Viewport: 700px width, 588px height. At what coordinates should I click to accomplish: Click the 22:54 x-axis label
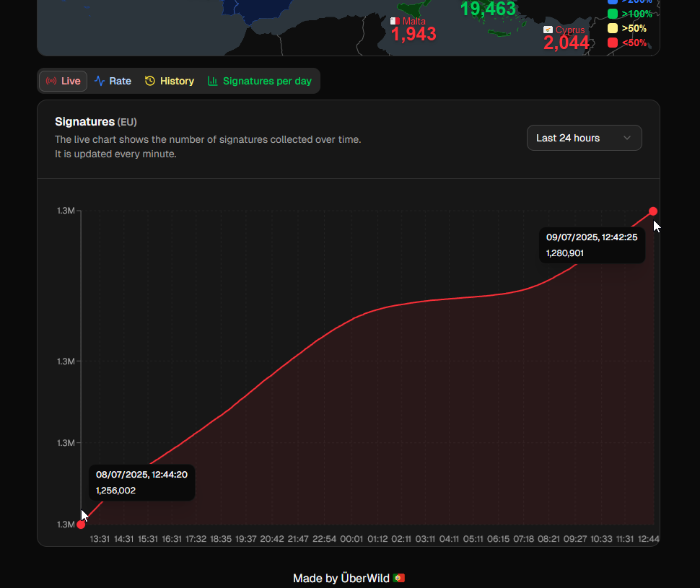[x=324, y=539]
